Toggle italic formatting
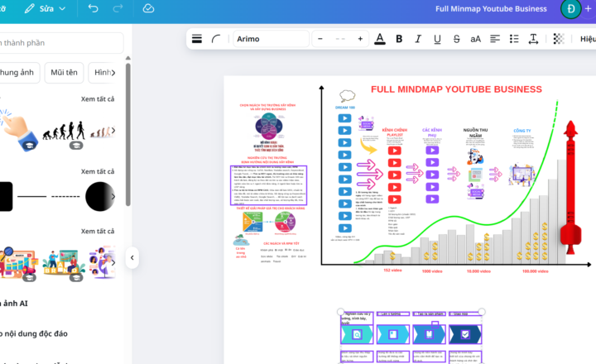Viewport: 596px width, 364px height. [x=418, y=39]
